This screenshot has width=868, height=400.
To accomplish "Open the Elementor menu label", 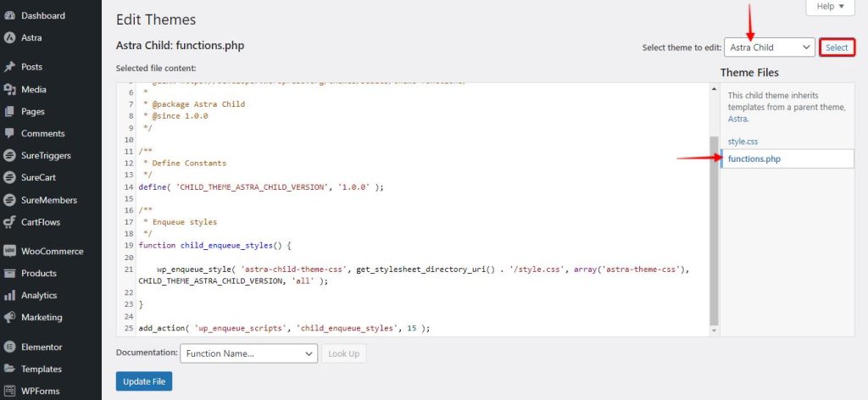I will [42, 347].
